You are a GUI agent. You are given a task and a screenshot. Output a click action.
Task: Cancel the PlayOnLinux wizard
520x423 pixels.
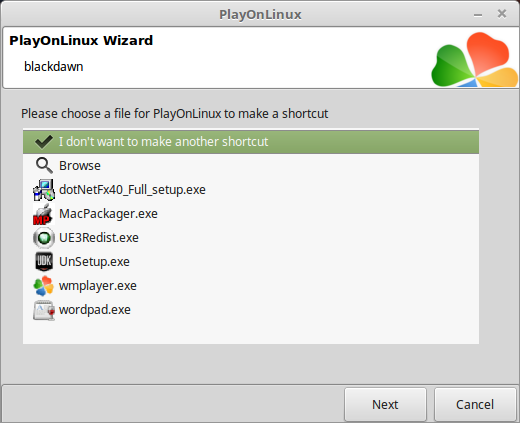pos(475,404)
